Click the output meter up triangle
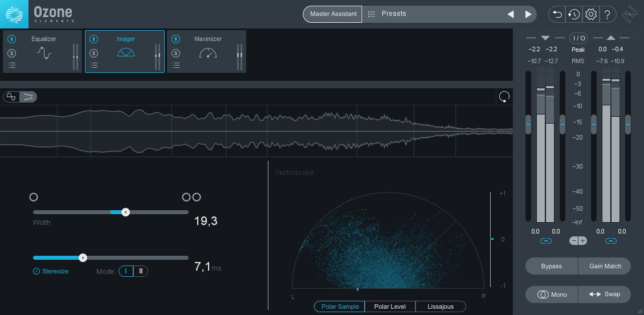The height and width of the screenshot is (315, 644). point(611,38)
